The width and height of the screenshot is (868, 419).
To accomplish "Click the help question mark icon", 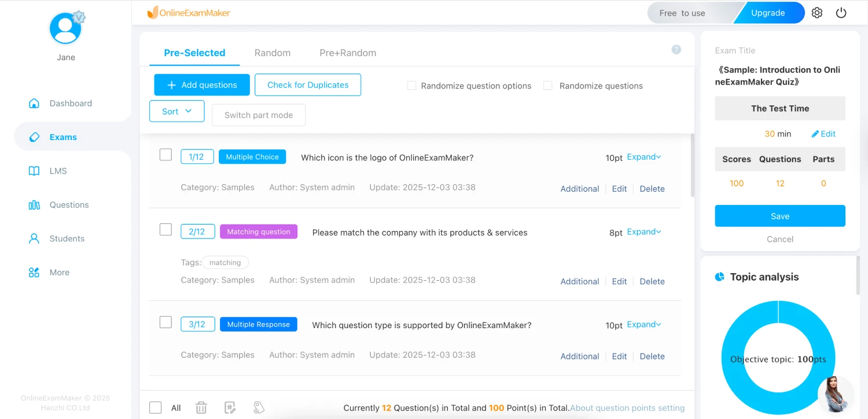I will [676, 50].
